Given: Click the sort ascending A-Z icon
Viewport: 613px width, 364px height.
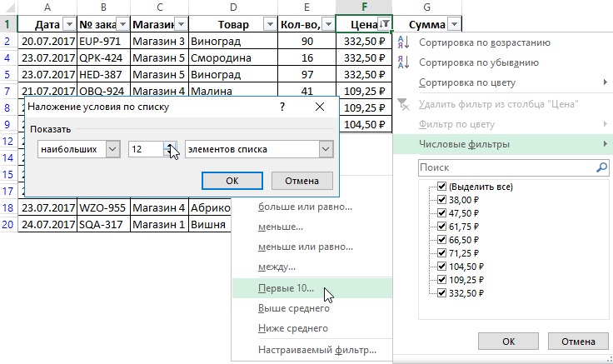Looking at the screenshot, I should click(404, 42).
